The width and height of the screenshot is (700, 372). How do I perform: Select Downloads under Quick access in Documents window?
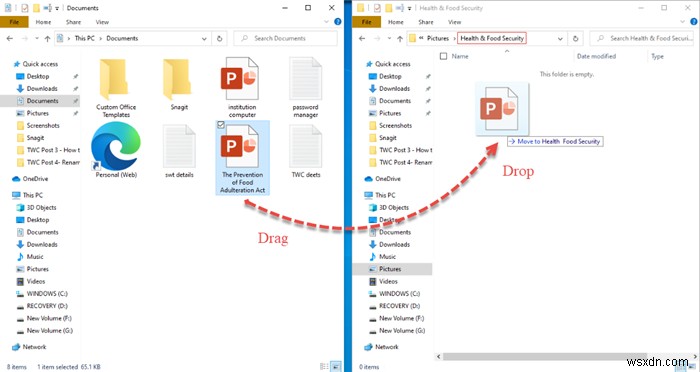tap(42, 88)
